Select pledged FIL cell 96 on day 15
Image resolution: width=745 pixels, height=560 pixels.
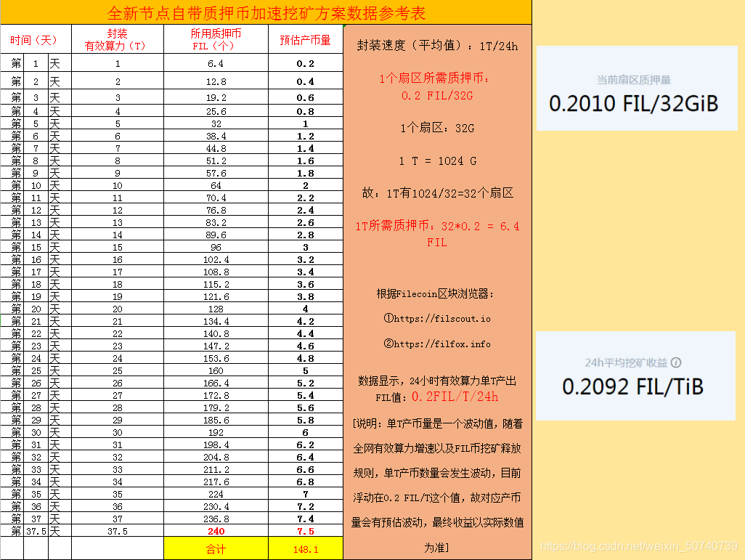pos(216,247)
